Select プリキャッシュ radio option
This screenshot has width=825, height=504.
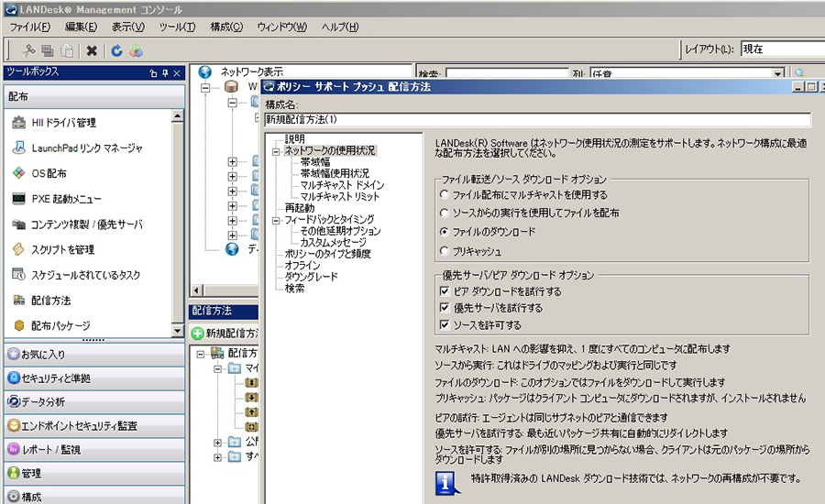[x=445, y=250]
